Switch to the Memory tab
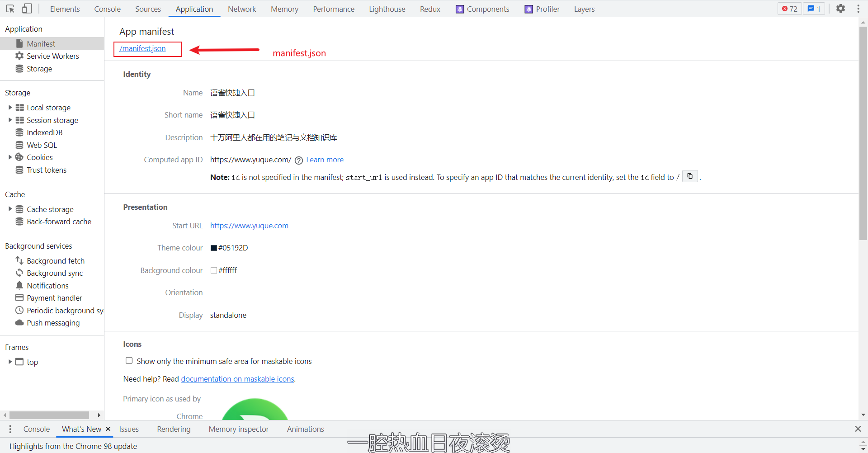 point(284,9)
